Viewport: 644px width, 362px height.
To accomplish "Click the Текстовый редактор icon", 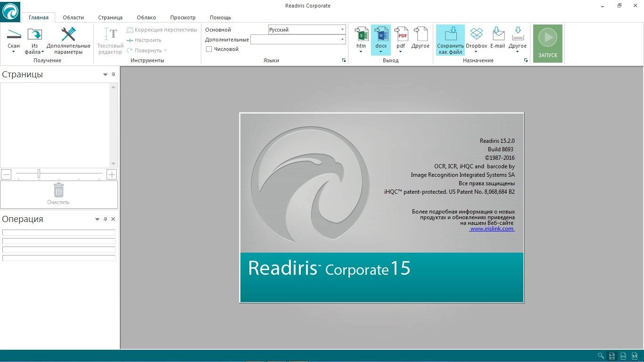I will pos(110,34).
